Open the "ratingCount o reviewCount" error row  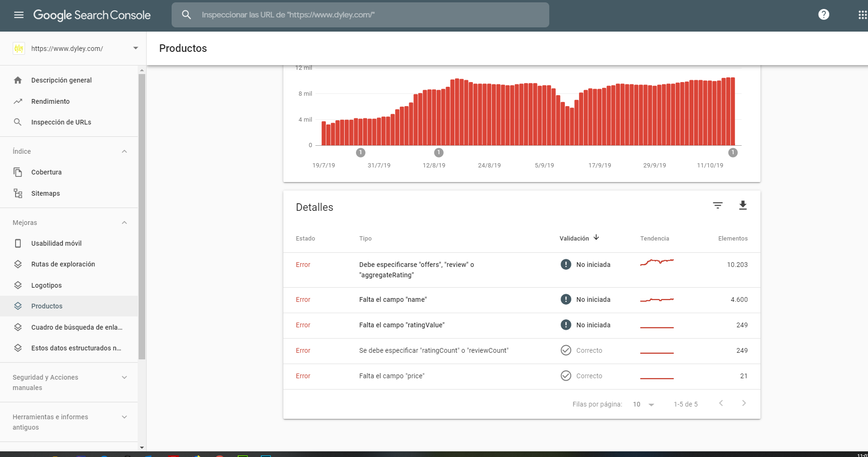coord(521,351)
